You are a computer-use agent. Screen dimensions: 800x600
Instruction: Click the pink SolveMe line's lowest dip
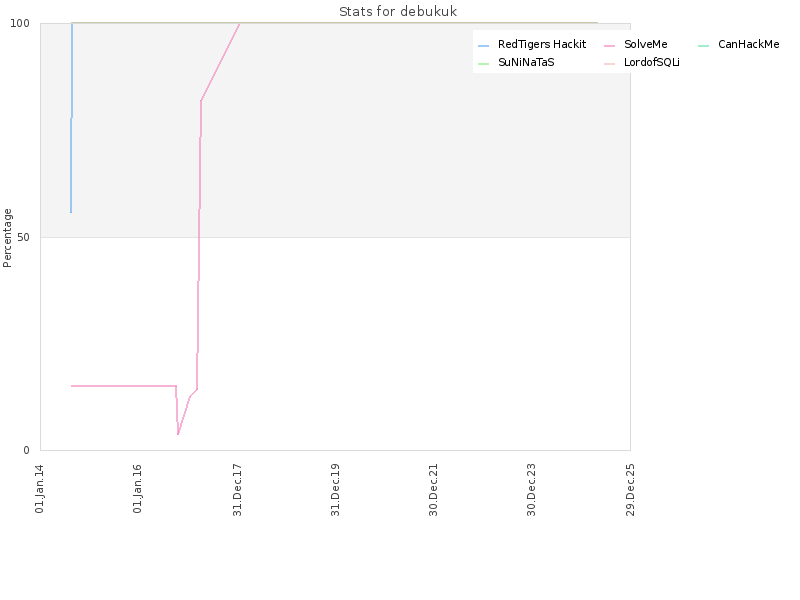click(x=178, y=434)
